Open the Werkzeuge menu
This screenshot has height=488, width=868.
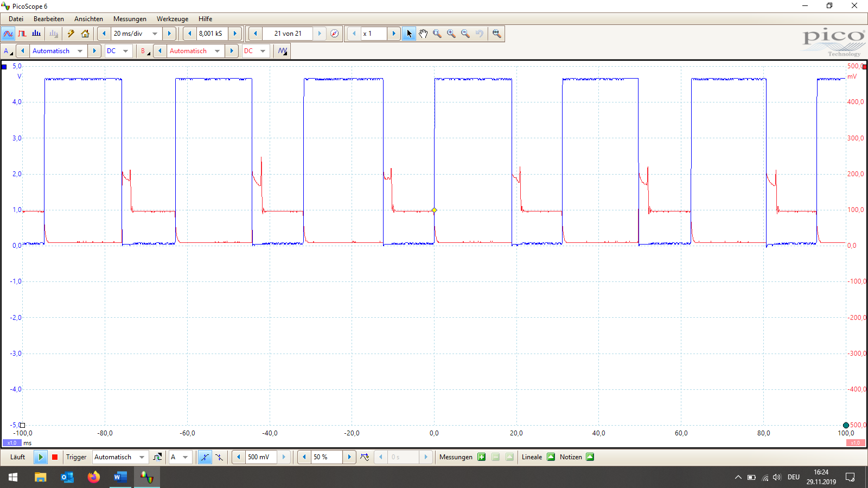(173, 19)
